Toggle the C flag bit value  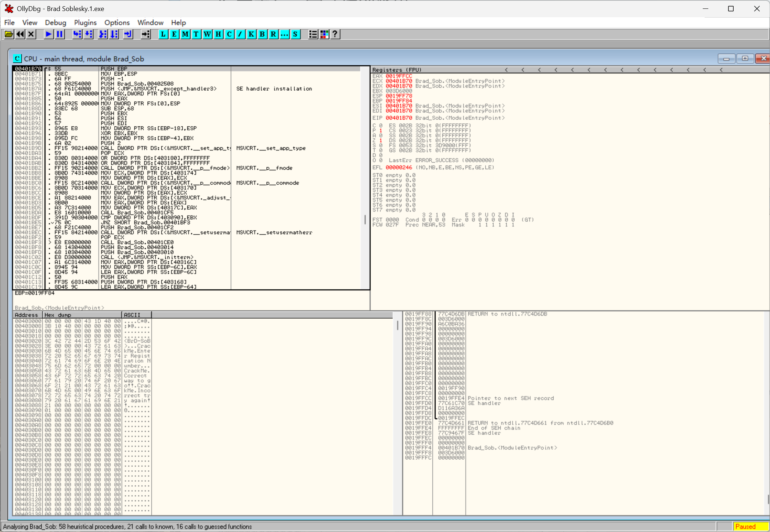(381, 126)
